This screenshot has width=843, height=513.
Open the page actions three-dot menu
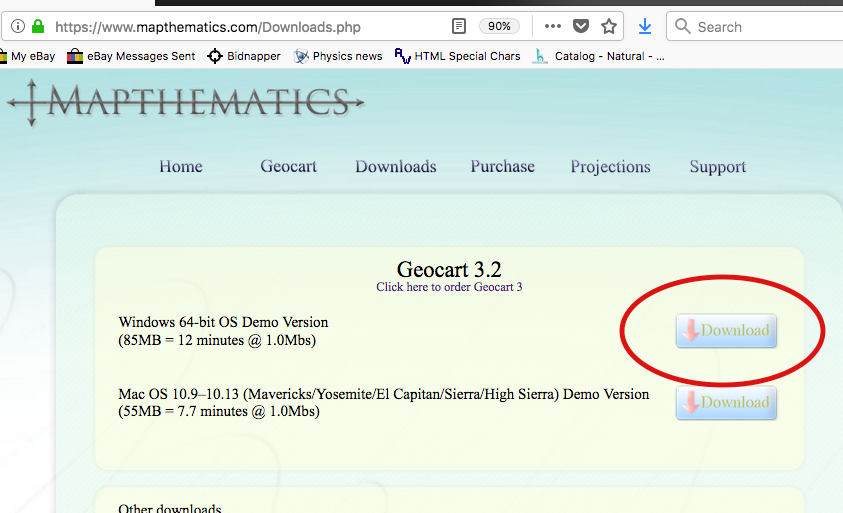point(553,26)
